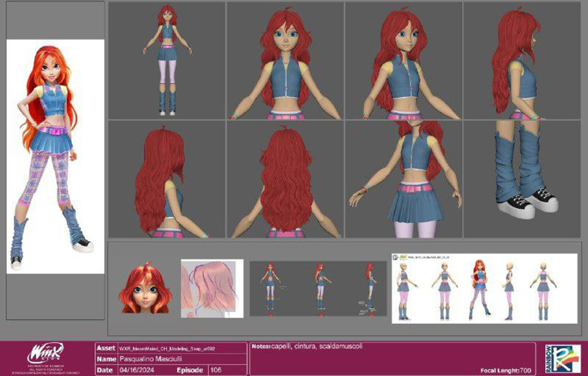Open the front upper-body close-up view
The height and width of the screenshot is (376, 588).
coord(285,60)
